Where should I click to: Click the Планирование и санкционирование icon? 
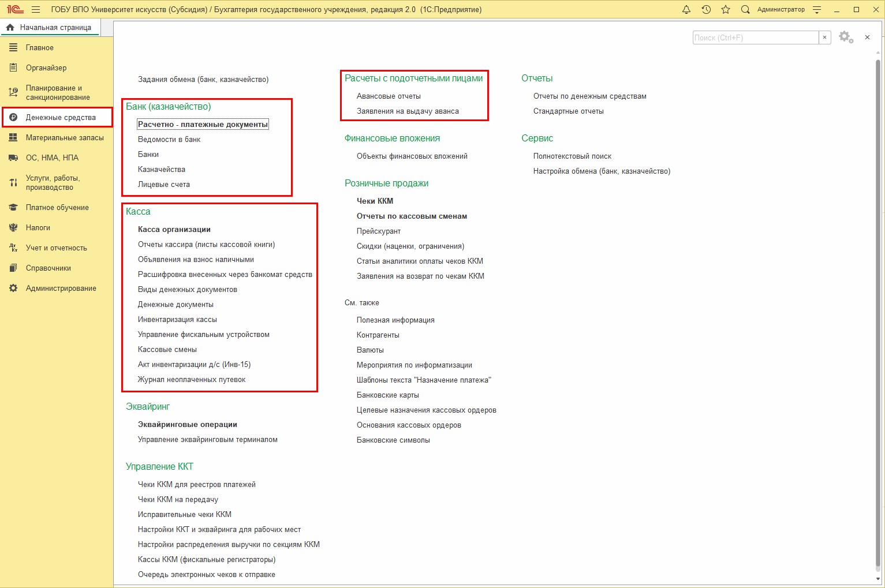tap(13, 92)
